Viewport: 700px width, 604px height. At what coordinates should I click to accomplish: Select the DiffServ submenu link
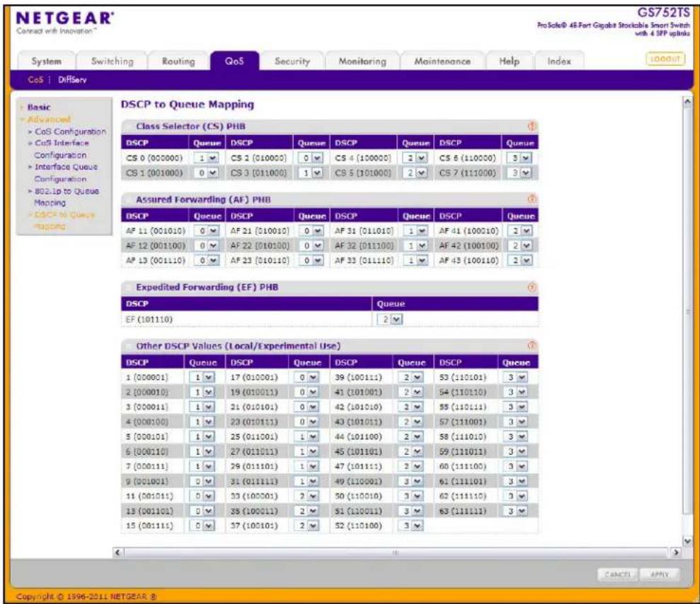point(72,80)
